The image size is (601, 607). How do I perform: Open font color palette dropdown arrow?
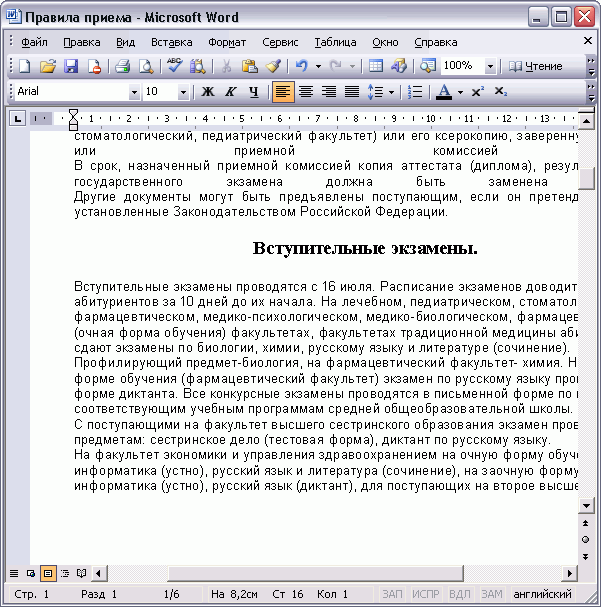click(x=460, y=92)
